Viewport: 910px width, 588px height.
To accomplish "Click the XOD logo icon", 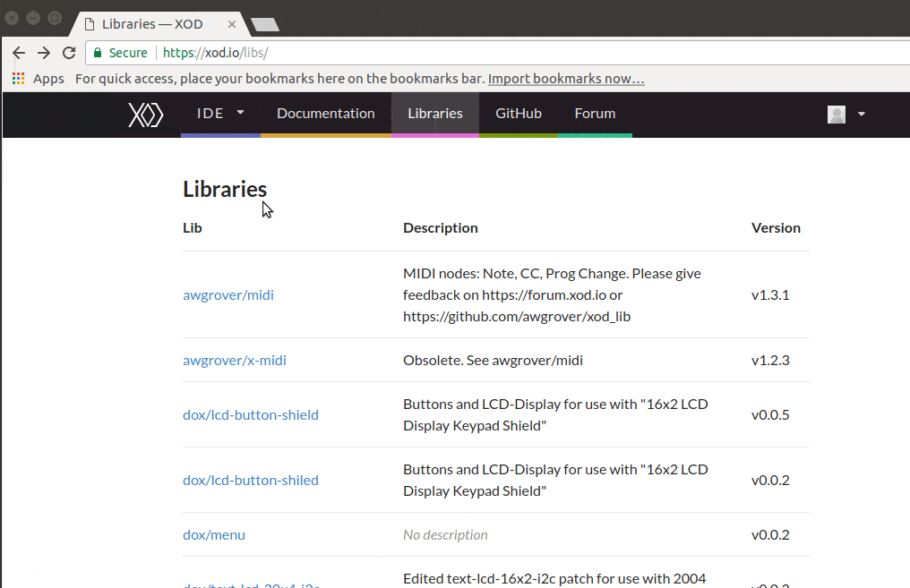I will tap(146, 115).
